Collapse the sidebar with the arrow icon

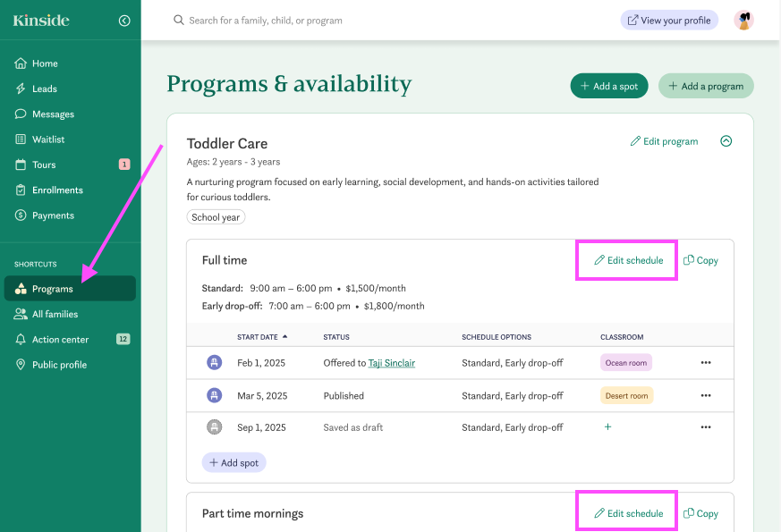124,21
